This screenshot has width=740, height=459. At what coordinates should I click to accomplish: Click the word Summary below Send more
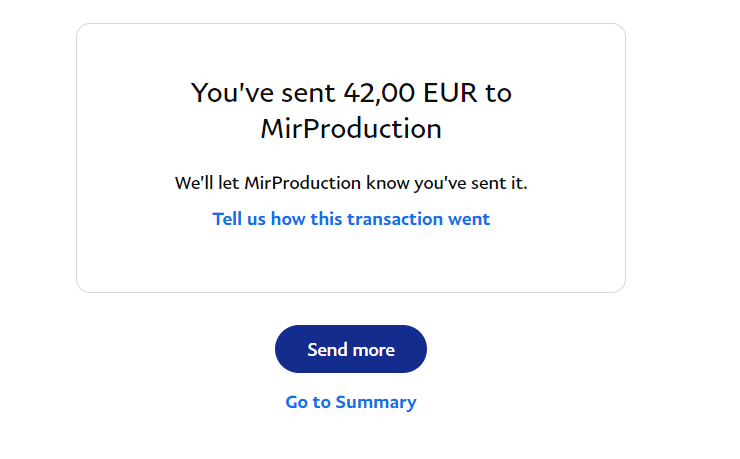coord(376,402)
